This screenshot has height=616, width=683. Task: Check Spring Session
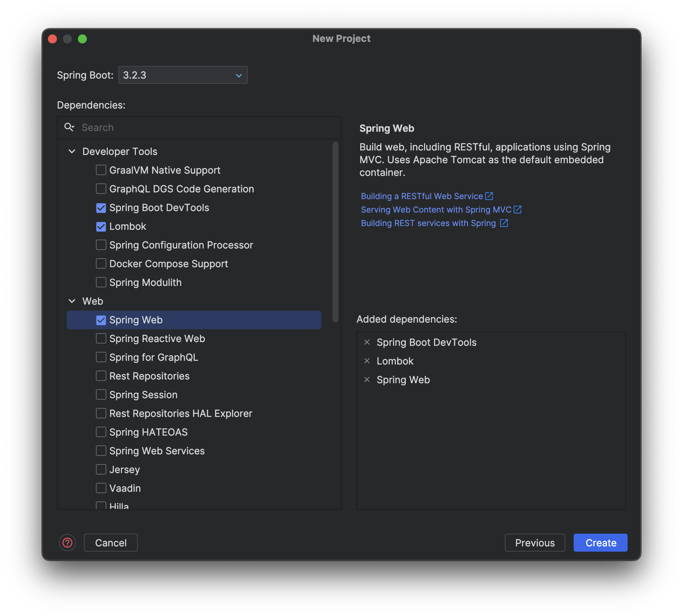(x=101, y=394)
